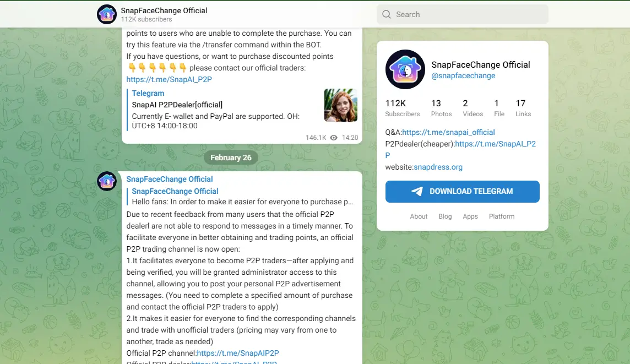Click the February 26 date marker
Screen dimensions: 630x364
click(231, 157)
